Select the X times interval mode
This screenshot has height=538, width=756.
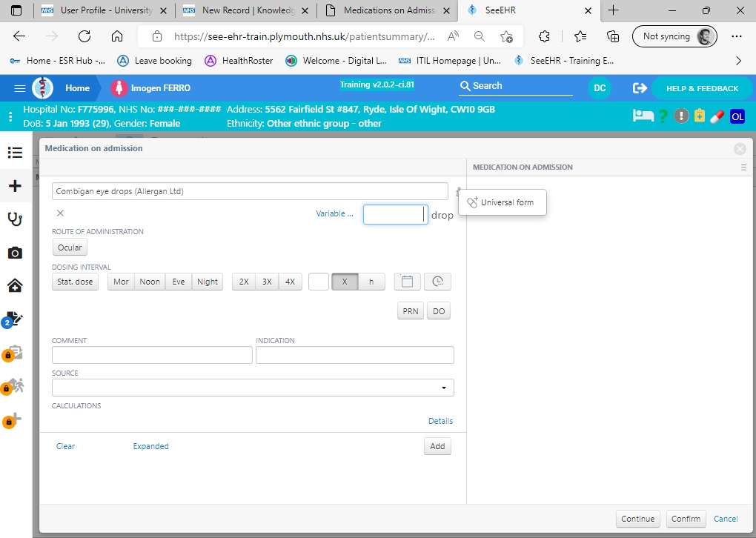345,282
